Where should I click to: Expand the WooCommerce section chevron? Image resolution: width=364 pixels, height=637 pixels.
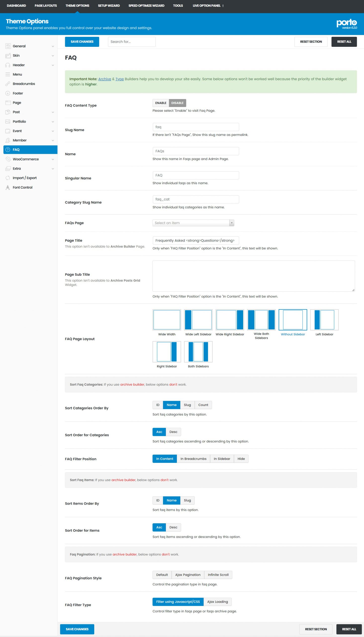pos(53,159)
